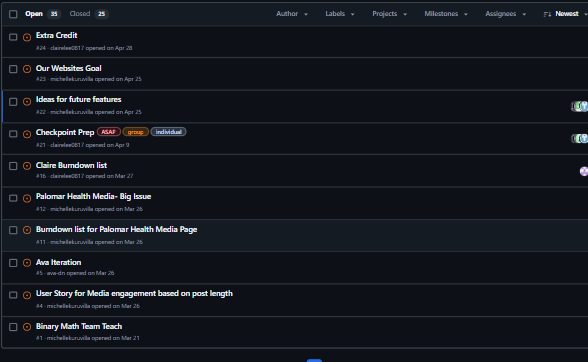Open the Extra Credit issue

click(57, 35)
